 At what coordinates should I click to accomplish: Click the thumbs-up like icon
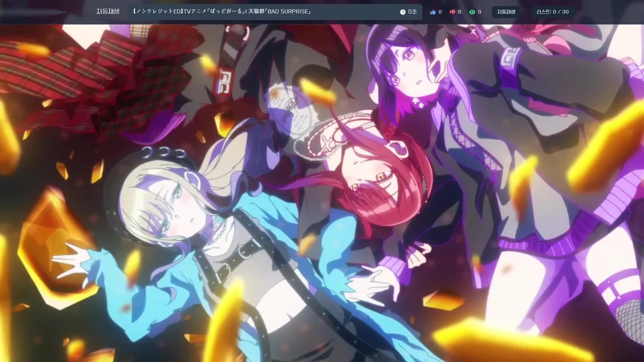(433, 12)
